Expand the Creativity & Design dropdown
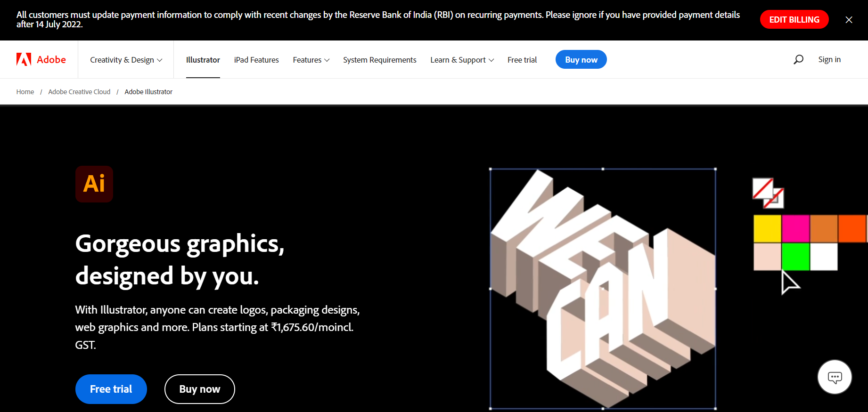This screenshot has width=868, height=412. tap(126, 60)
